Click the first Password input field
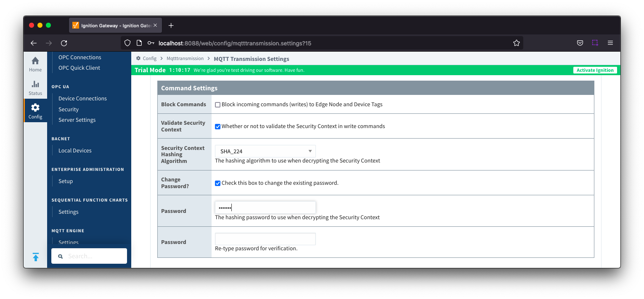644x299 pixels. coord(265,207)
